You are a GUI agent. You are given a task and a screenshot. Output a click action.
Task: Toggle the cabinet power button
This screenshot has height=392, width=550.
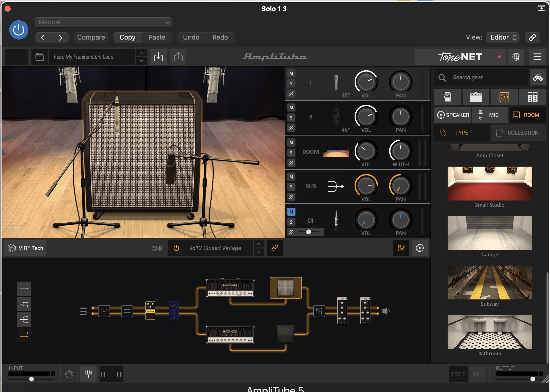pos(176,248)
